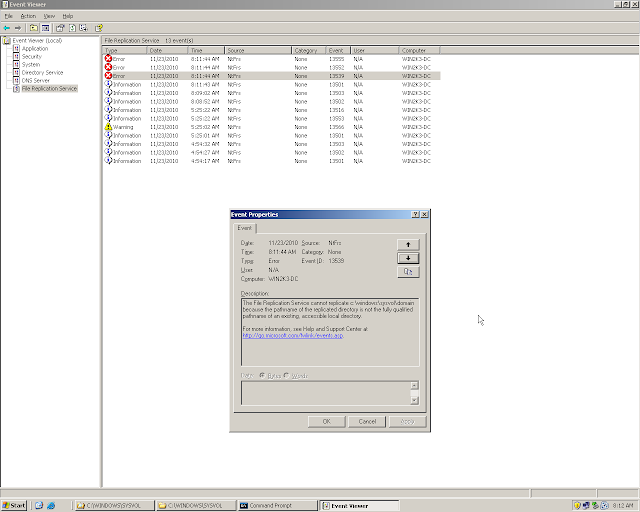Image resolution: width=640 pixels, height=512 pixels.
Task: Sort by the Category column header
Action: pyautogui.click(x=309, y=51)
